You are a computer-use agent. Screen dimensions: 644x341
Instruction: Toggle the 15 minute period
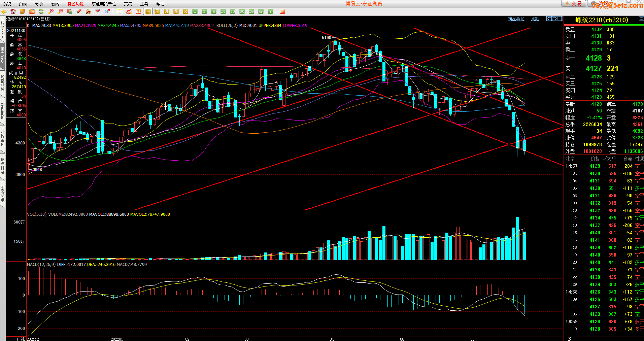[223, 11]
